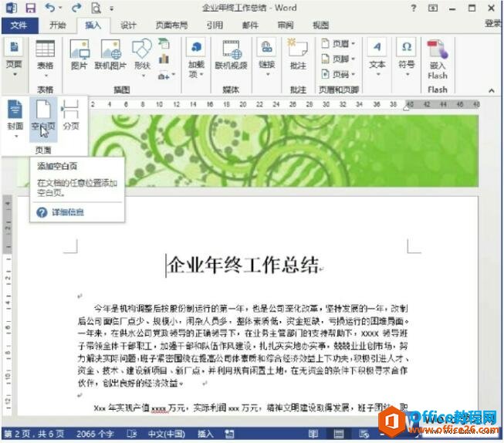Click the green decorative header image
The height and width of the screenshot is (443, 504).
point(282,150)
